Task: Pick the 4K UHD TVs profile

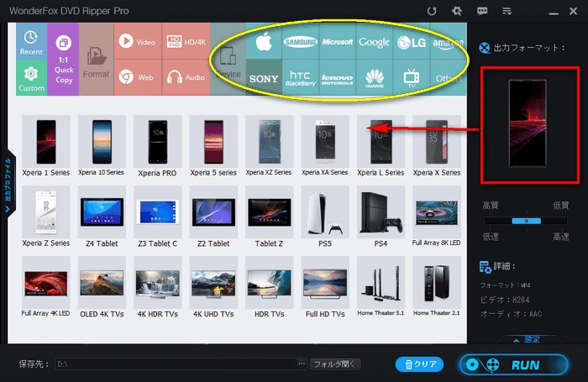Action: pyautogui.click(x=213, y=287)
